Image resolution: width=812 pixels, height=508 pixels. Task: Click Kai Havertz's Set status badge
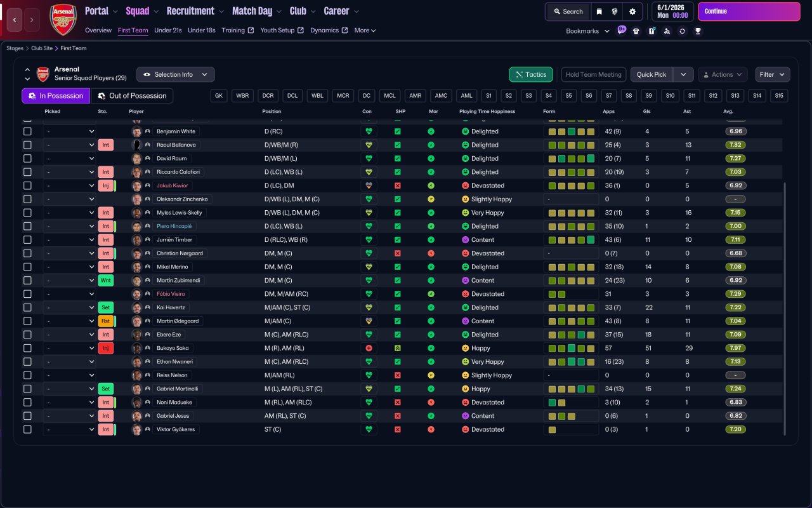point(106,307)
